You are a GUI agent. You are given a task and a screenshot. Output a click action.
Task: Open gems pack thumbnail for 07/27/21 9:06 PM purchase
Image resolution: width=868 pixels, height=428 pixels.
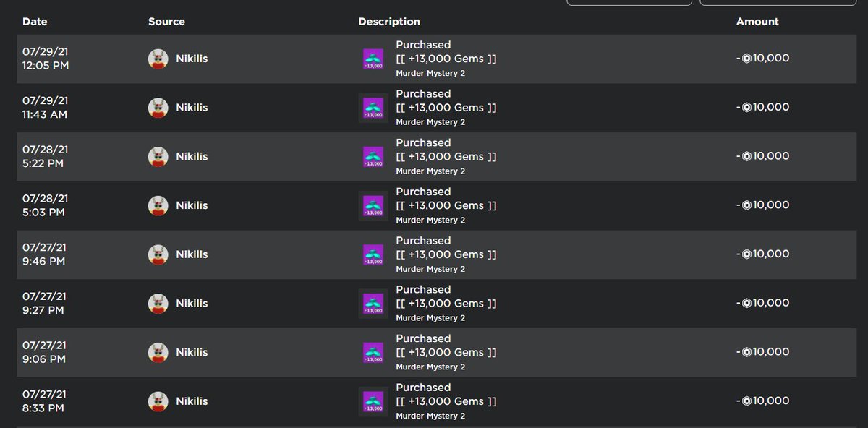[x=373, y=352]
